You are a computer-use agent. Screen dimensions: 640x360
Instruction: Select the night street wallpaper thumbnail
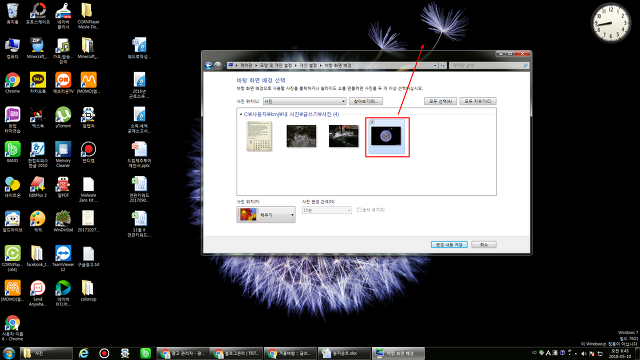click(344, 136)
